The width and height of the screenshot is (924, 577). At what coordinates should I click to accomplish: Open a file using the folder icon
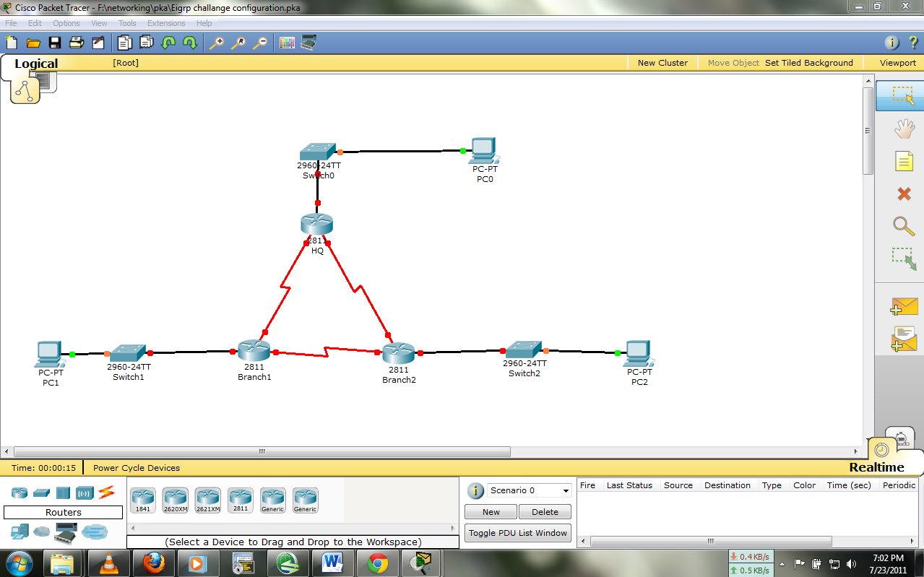tap(33, 43)
